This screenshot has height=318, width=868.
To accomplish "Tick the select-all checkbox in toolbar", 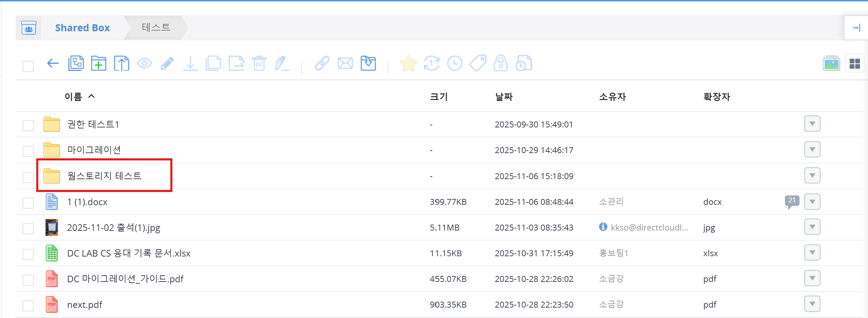I will [28, 66].
